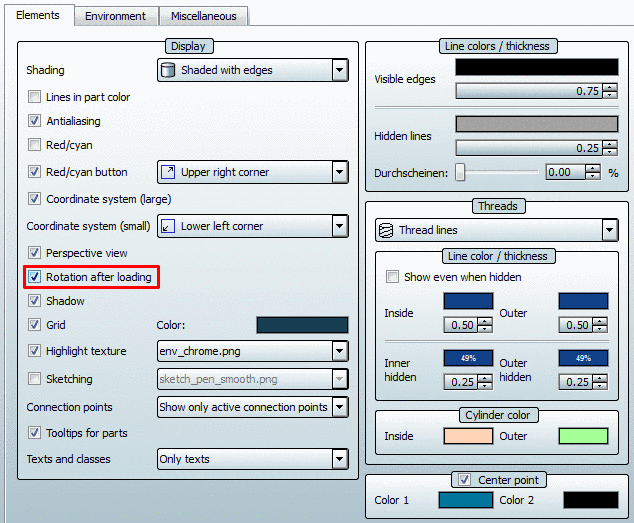Adjust Inside thread thickness 0.50 spinner
The width and height of the screenshot is (634, 523).
[x=485, y=325]
